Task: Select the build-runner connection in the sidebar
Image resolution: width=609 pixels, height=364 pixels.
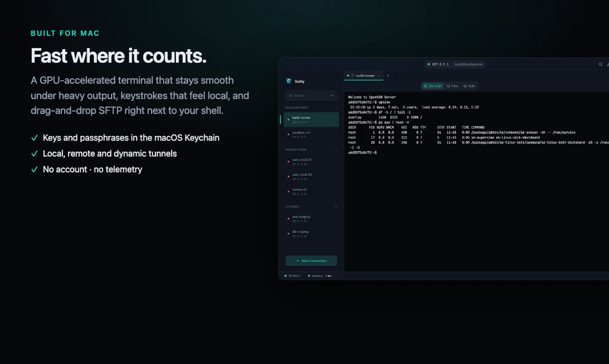Action: [x=311, y=119]
